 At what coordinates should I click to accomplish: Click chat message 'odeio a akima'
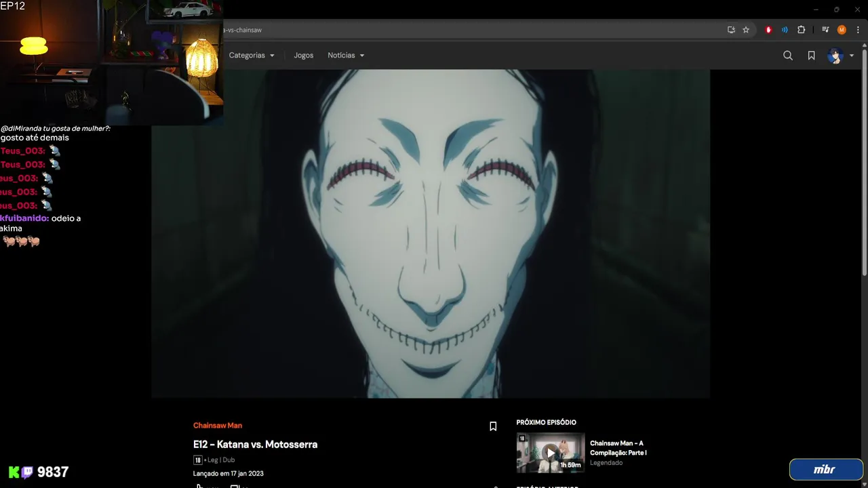41,224
